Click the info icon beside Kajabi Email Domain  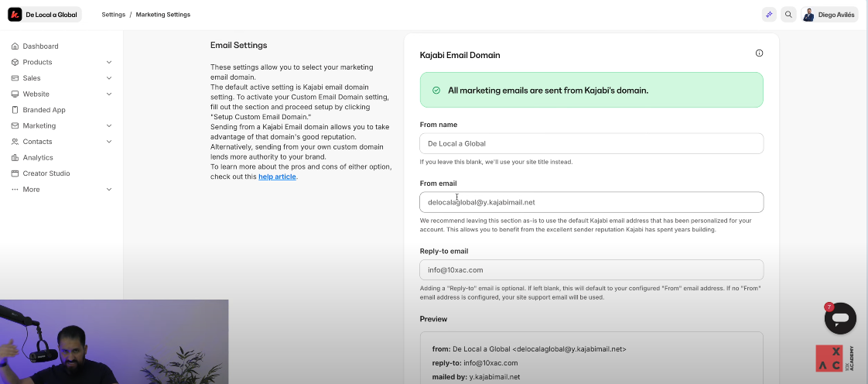click(x=759, y=53)
